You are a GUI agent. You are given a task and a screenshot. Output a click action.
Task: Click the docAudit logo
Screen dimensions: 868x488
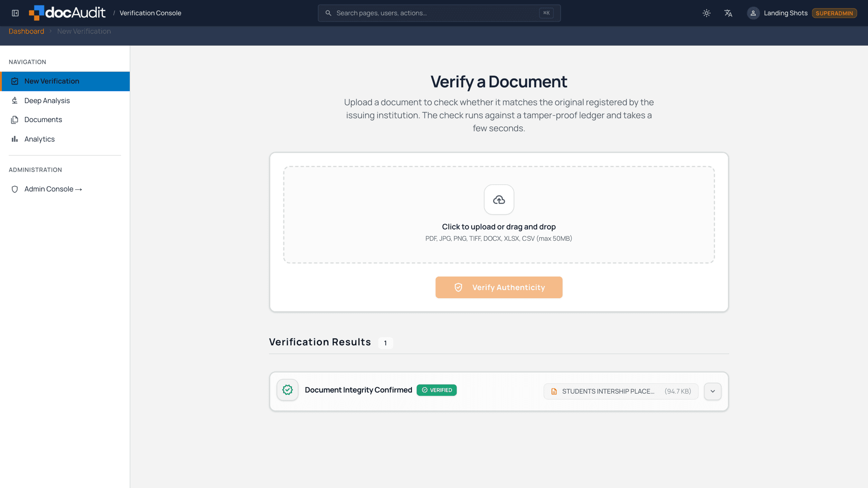[x=67, y=13]
